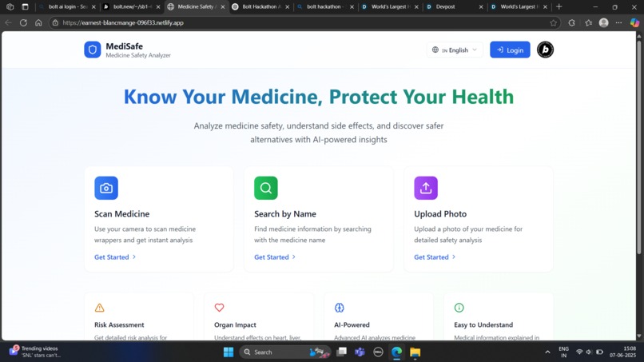
Task: Open Trending videos news widget
Action: point(34,352)
